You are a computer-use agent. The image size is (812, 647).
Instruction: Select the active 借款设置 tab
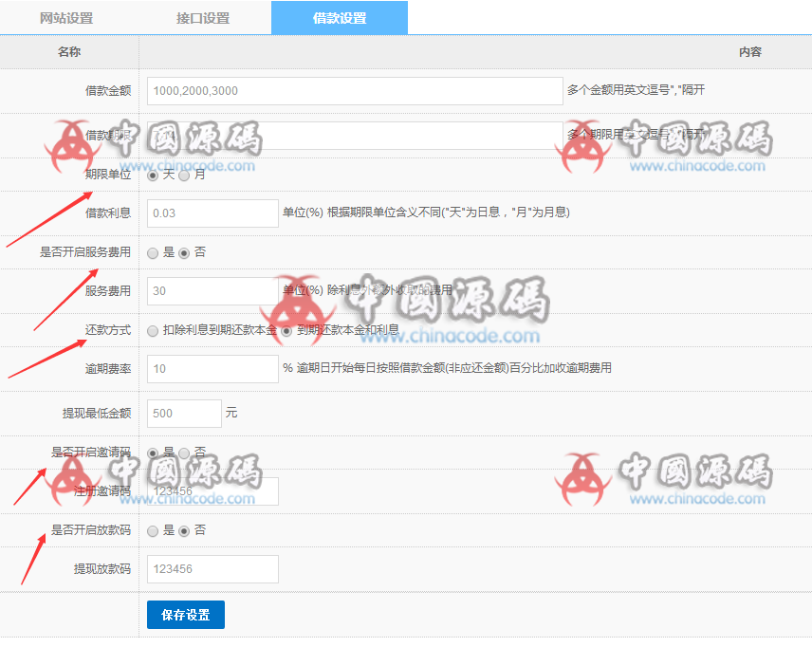pos(339,17)
